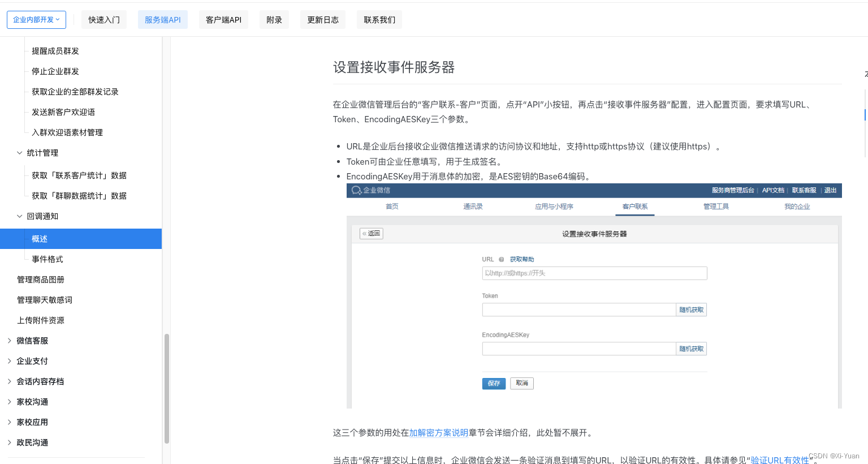The height and width of the screenshot is (464, 868).
Task: Select 客户联系 tab in embedded image
Action: tap(635, 207)
